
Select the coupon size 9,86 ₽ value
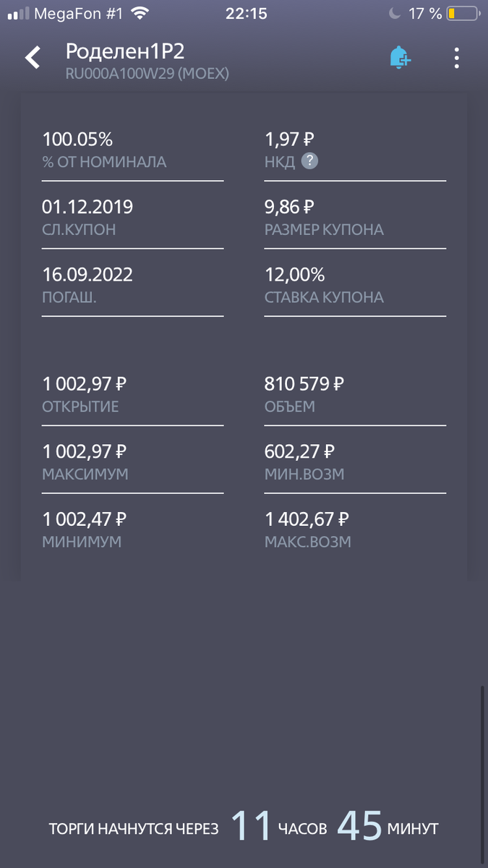pyautogui.click(x=289, y=208)
